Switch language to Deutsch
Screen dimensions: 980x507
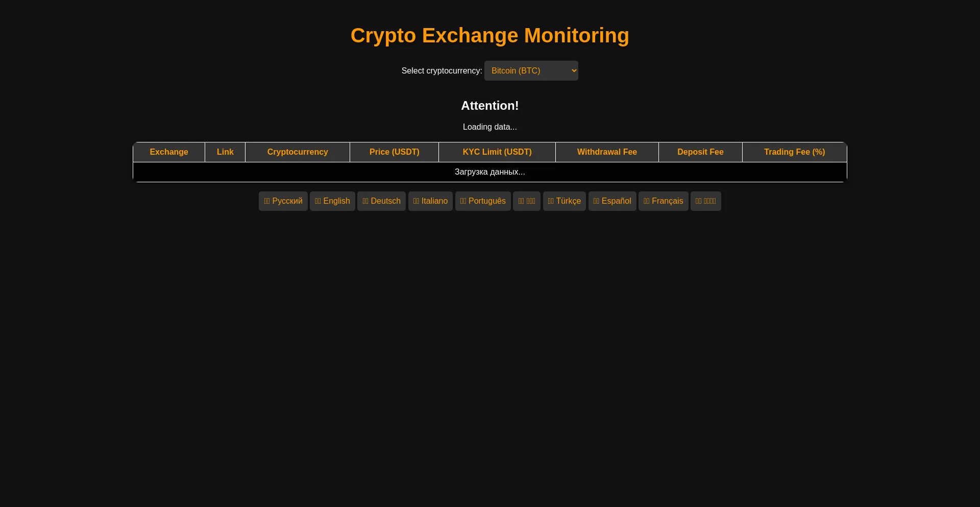tap(381, 201)
